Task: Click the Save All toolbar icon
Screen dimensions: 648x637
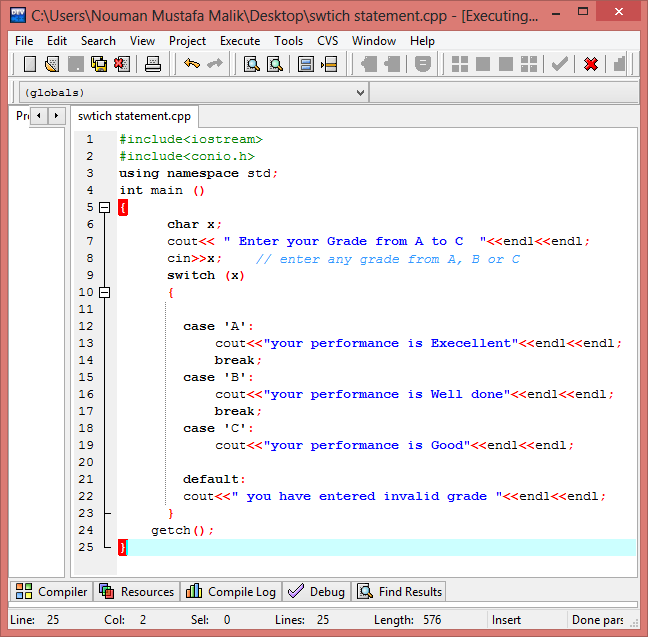Action: [x=99, y=64]
